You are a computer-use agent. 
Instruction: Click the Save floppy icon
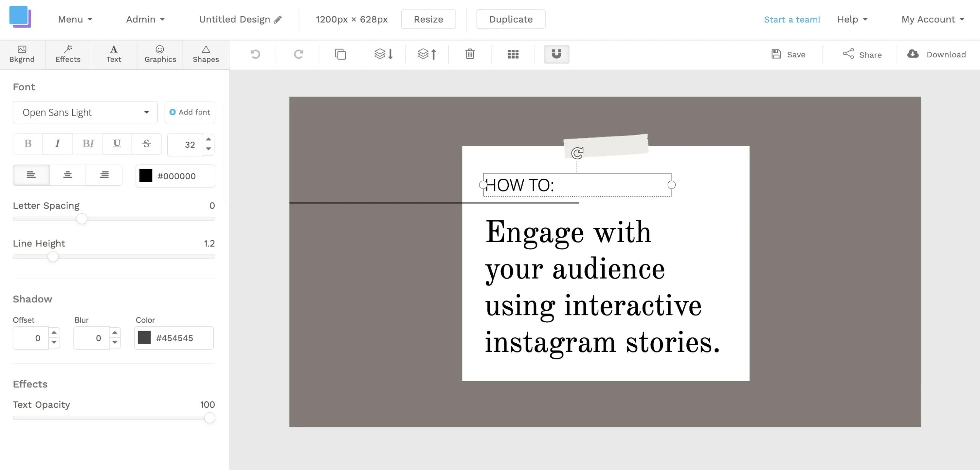[776, 54]
